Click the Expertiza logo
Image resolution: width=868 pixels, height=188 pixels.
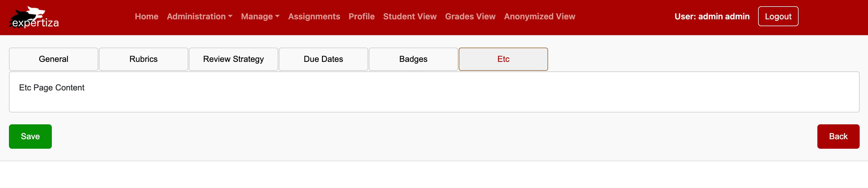34,18
